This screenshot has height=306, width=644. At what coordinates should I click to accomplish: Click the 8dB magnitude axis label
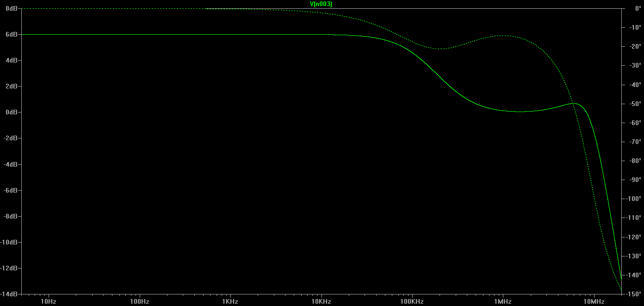point(12,8)
